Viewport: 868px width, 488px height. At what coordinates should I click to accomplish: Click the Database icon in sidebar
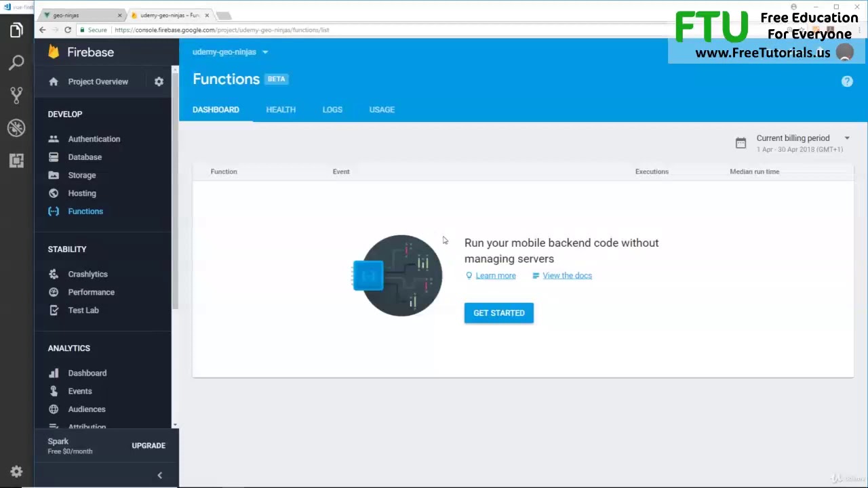[54, 157]
